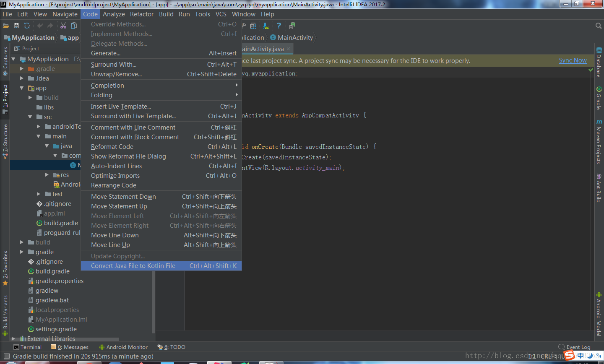The height and width of the screenshot is (364, 604).
Task: Choose Optimize Imports menu entry
Action: 161,176
